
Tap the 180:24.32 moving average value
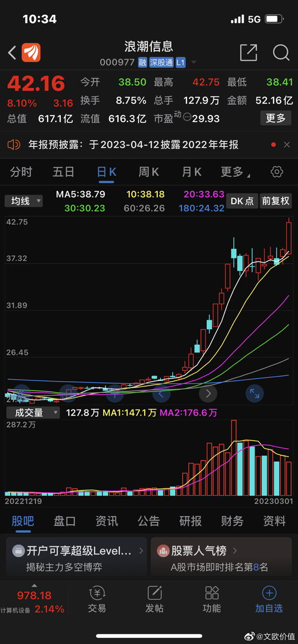(x=201, y=208)
